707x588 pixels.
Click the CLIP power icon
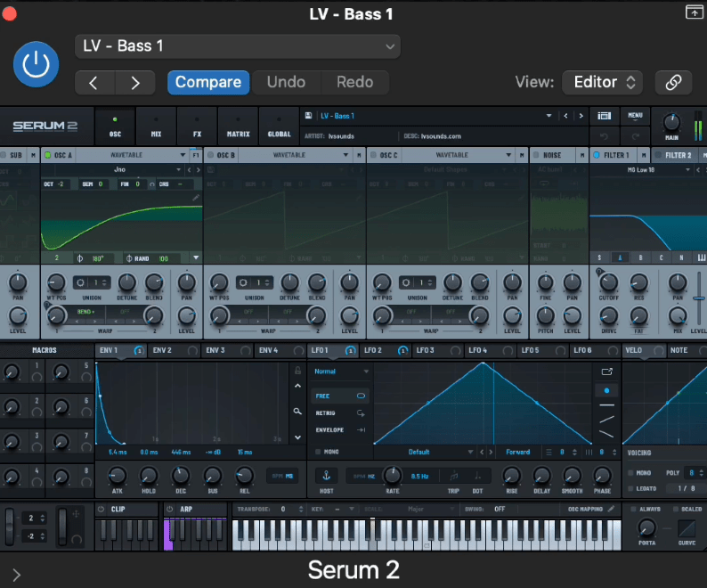[101, 509]
